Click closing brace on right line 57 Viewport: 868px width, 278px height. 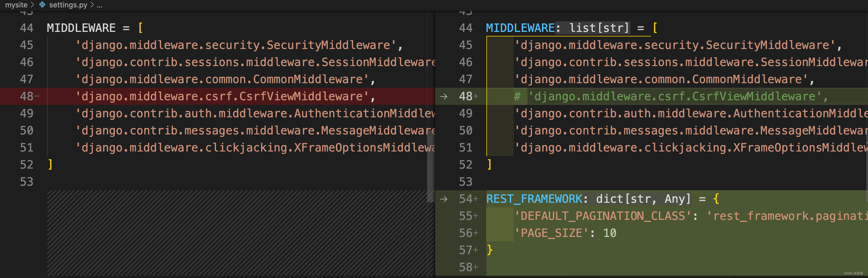point(490,250)
